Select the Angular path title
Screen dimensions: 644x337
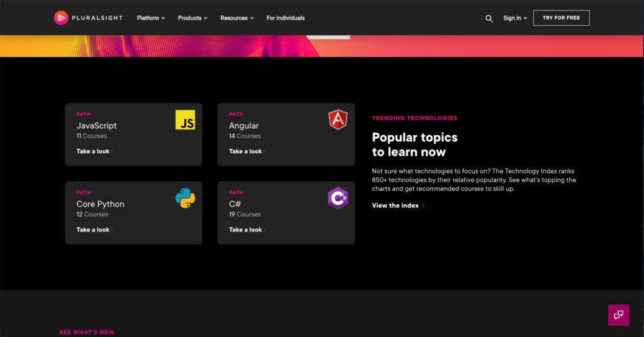(x=243, y=126)
